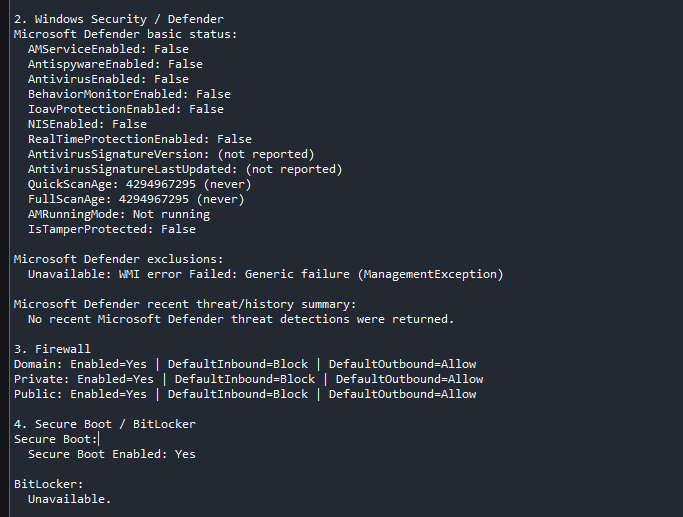This screenshot has height=517, width=683.
Task: Click the QuickScanAge 4294967295 value
Action: pyautogui.click(x=161, y=184)
